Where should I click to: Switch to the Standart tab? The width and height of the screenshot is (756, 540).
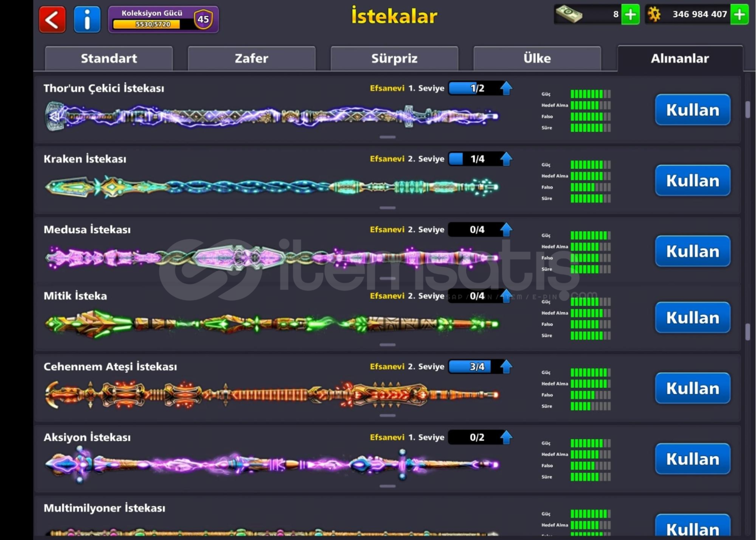tap(109, 58)
